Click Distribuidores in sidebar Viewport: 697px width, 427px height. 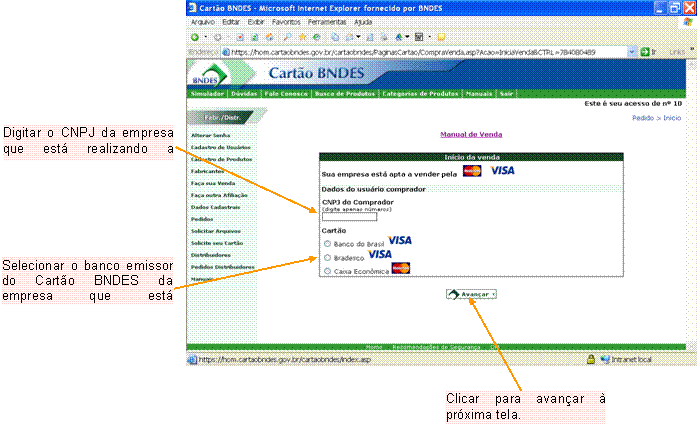[x=211, y=255]
